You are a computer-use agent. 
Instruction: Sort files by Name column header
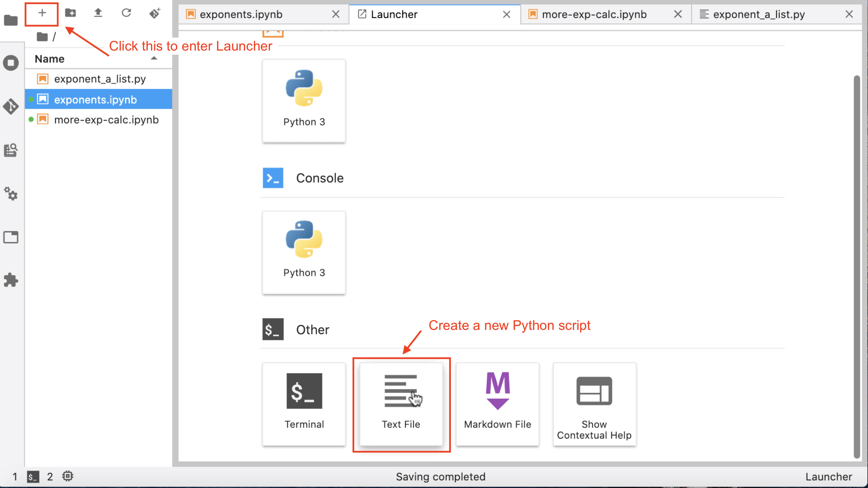tap(50, 59)
